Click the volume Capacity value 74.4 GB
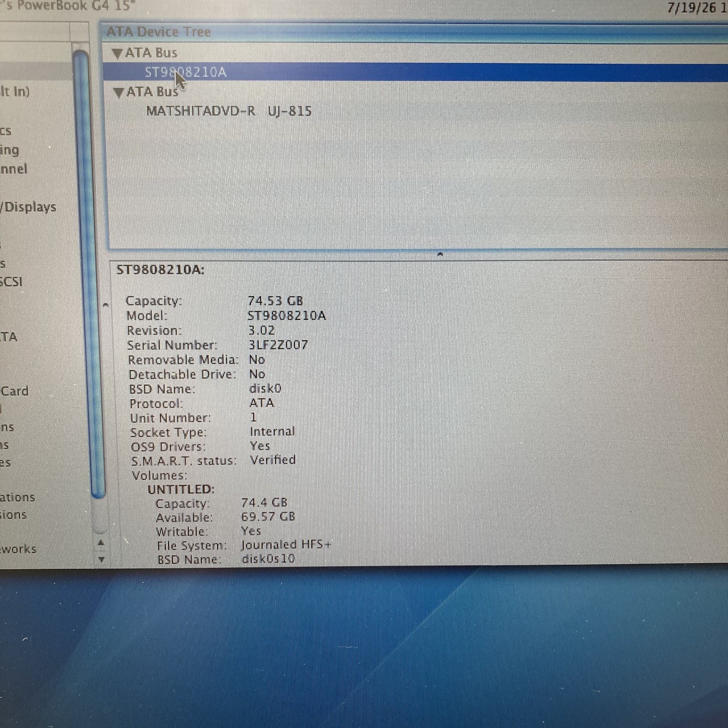Image resolution: width=728 pixels, height=728 pixels. 264,503
